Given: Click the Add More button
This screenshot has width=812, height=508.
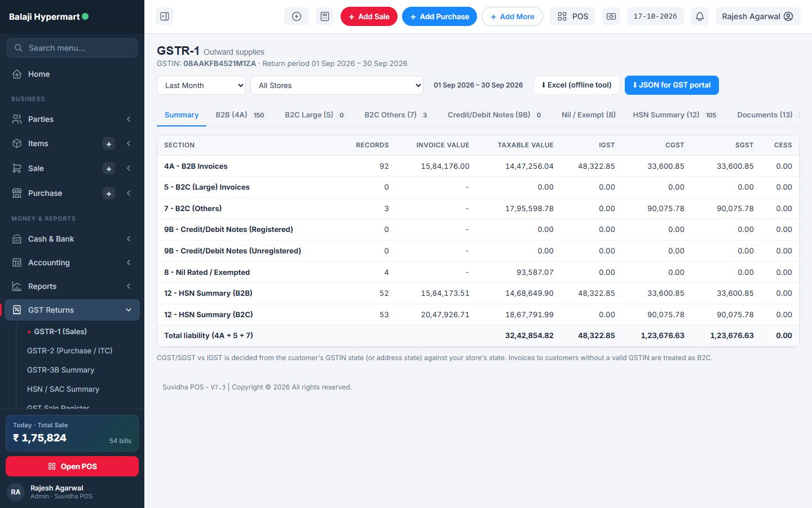Looking at the screenshot, I should pos(512,16).
